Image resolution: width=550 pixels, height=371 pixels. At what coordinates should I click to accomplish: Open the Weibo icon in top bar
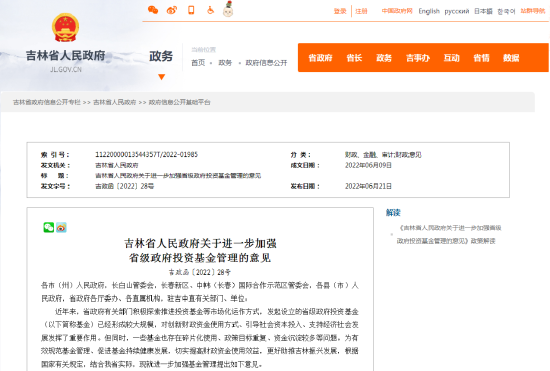pyautogui.click(x=172, y=10)
